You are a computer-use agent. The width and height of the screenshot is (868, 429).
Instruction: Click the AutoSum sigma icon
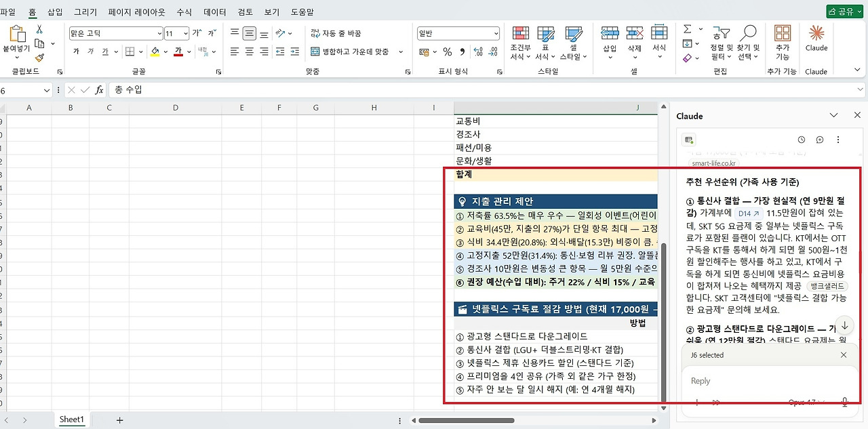[687, 29]
